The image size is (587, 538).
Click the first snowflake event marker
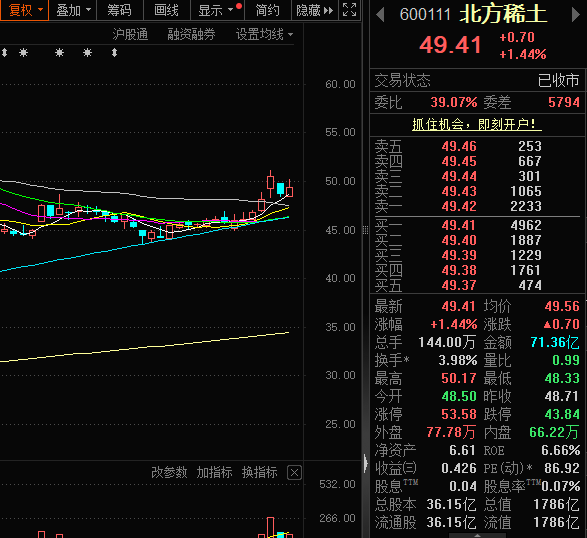point(24,53)
